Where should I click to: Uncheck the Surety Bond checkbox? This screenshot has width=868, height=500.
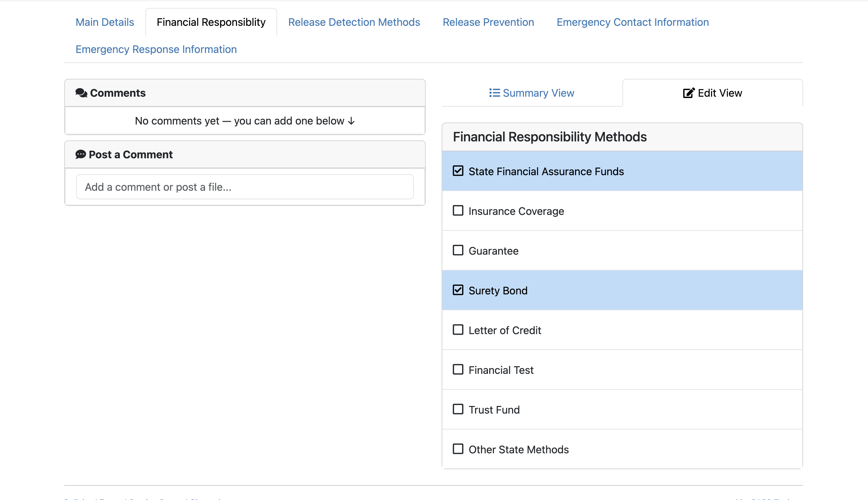458,290
